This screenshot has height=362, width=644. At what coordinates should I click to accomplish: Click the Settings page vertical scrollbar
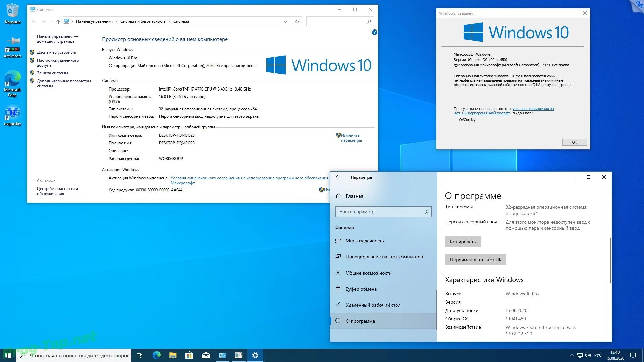pos(610,260)
